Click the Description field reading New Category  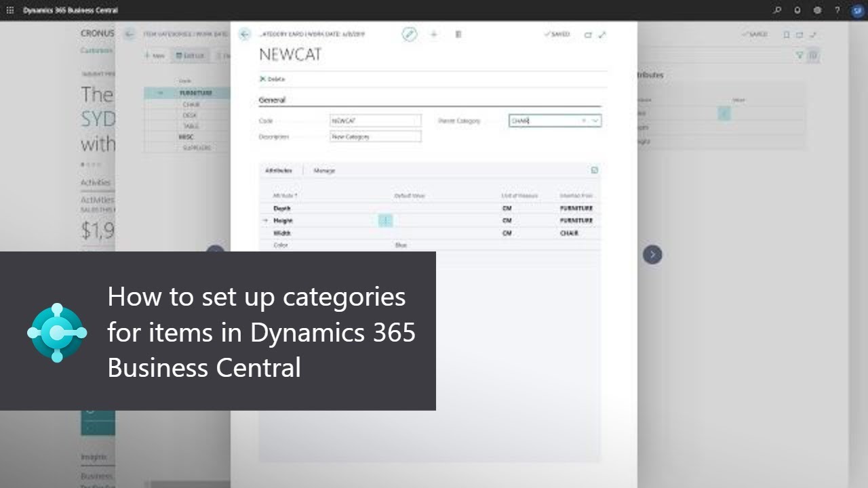click(375, 136)
